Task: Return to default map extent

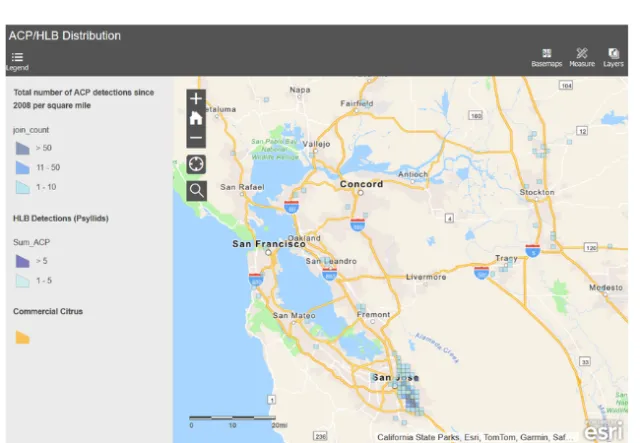Action: tap(196, 118)
